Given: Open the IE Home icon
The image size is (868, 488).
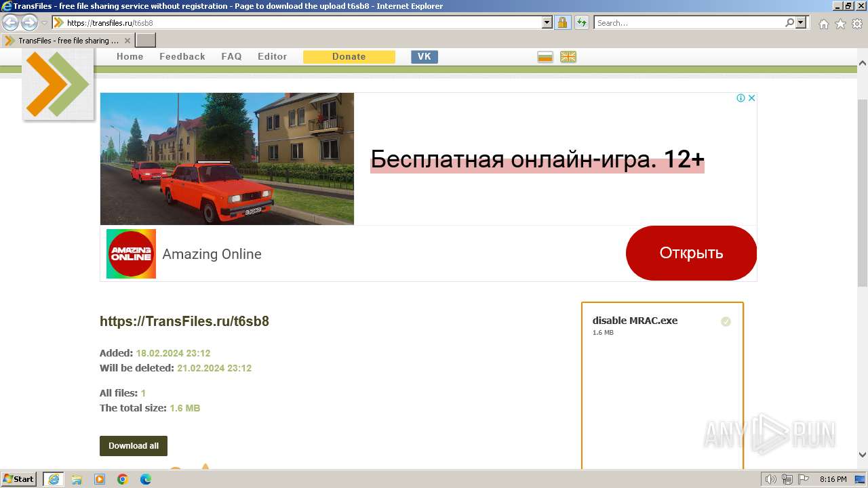Looking at the screenshot, I should tap(823, 24).
